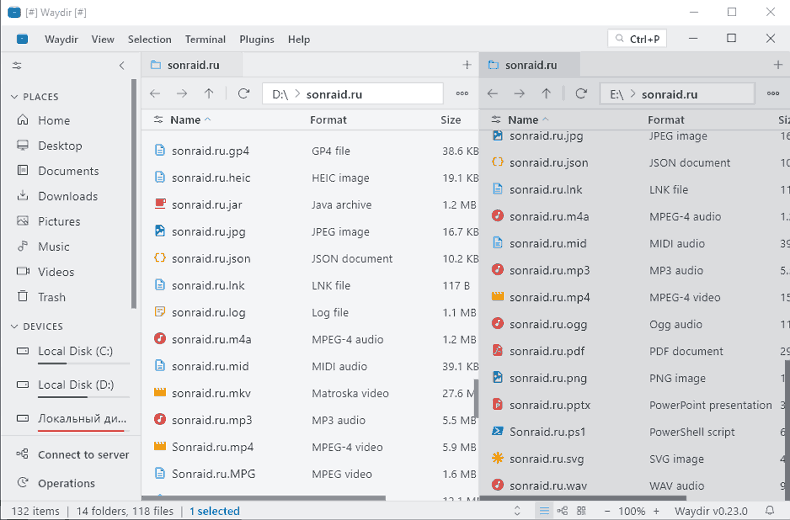Open the Plugins menu

(x=257, y=39)
